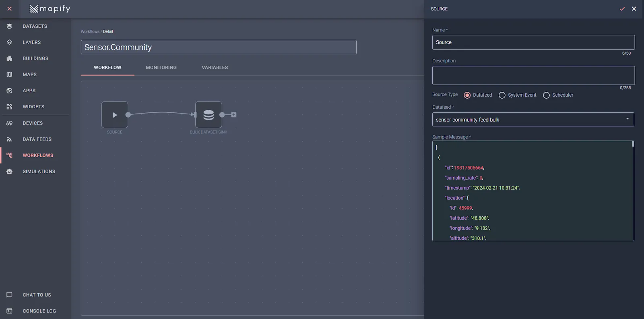Click the Sample Message scrollbar thumb
Image resolution: width=644 pixels, height=319 pixels.
point(633,144)
